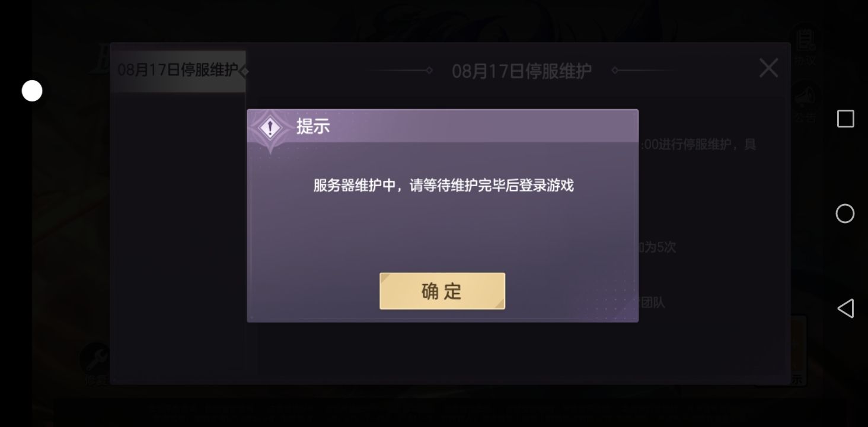Click the 提示 dialog title text
The image size is (868, 427).
[313, 126]
